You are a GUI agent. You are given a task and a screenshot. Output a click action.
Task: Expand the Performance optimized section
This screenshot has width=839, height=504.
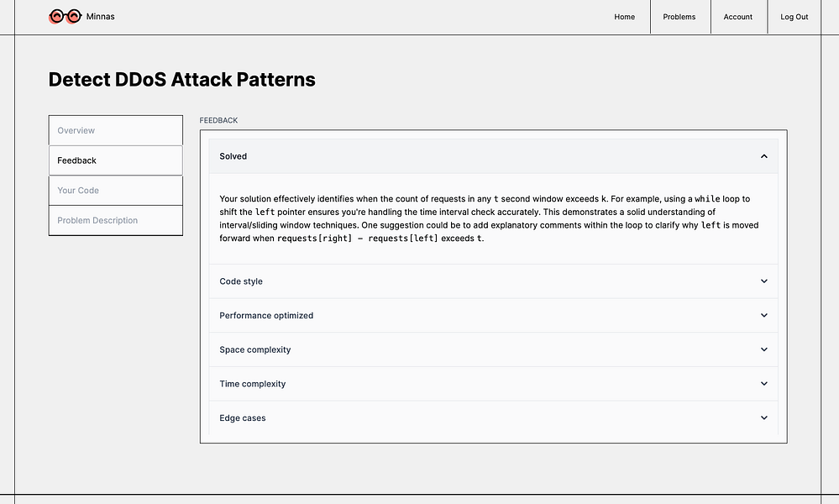[266, 316]
